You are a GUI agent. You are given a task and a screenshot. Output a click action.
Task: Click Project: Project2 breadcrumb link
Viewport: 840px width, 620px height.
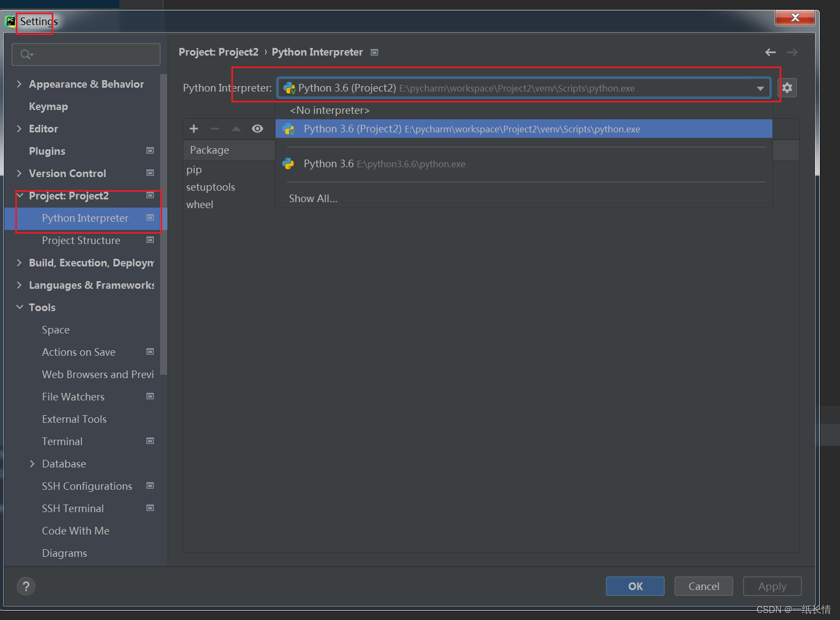click(218, 52)
